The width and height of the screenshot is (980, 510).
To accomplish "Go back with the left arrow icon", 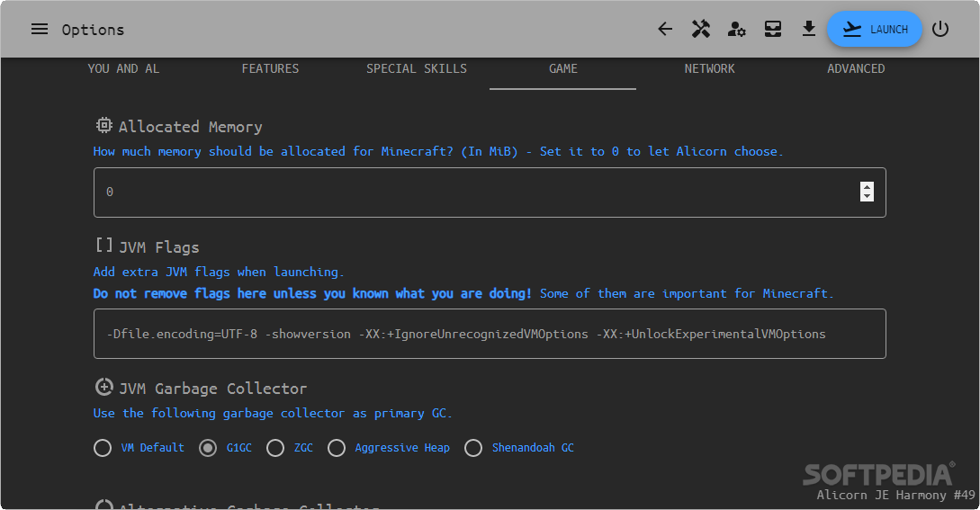I will pyautogui.click(x=665, y=29).
